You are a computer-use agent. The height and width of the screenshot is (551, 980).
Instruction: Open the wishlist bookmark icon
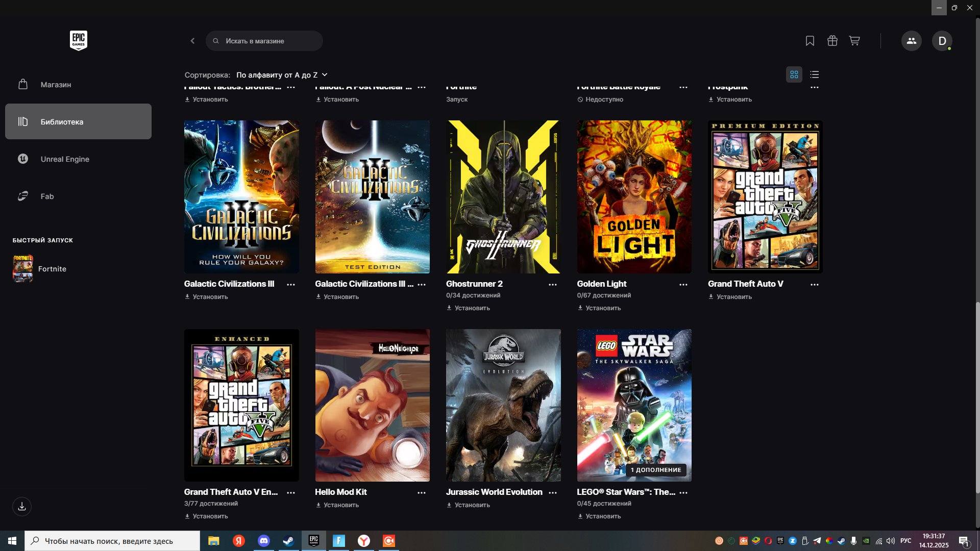(x=810, y=41)
